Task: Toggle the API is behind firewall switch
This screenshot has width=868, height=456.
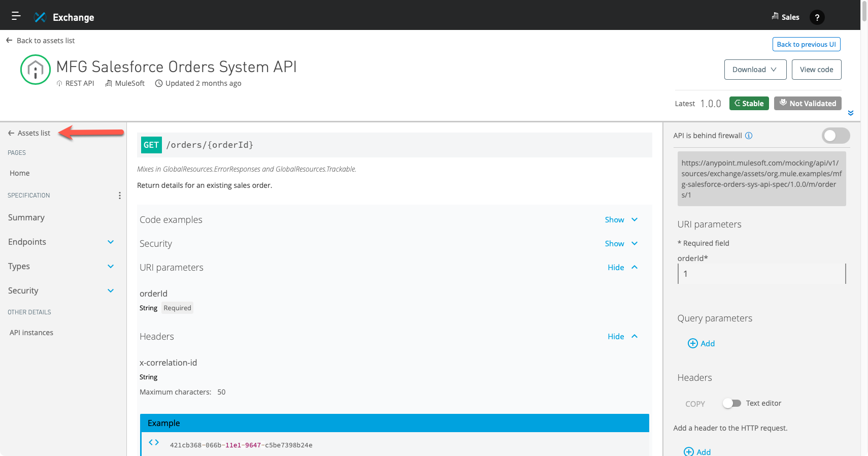Action: [x=836, y=136]
